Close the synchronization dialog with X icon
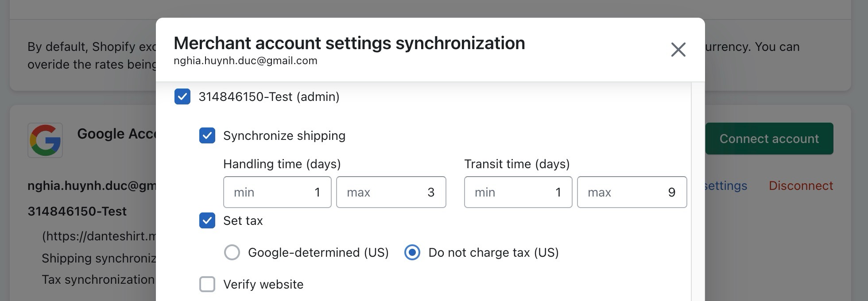 click(678, 50)
